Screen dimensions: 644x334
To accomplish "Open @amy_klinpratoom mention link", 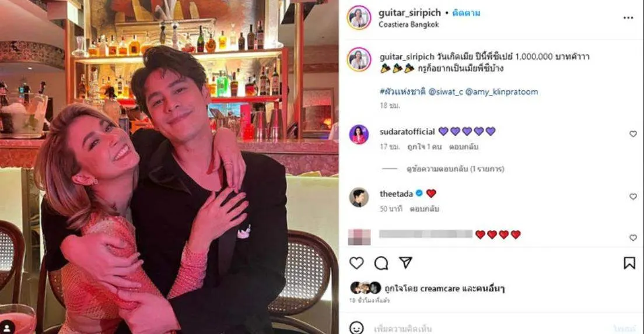I will [x=502, y=92].
